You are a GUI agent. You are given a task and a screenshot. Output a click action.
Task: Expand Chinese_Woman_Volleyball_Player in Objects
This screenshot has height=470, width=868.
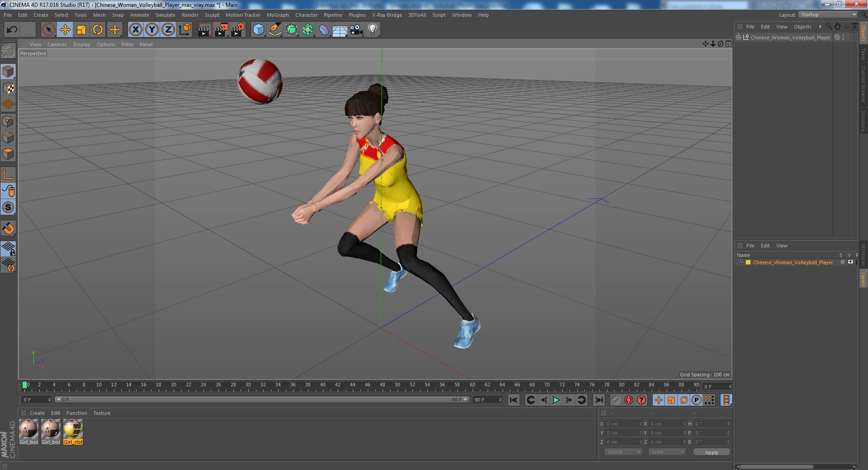tap(739, 38)
